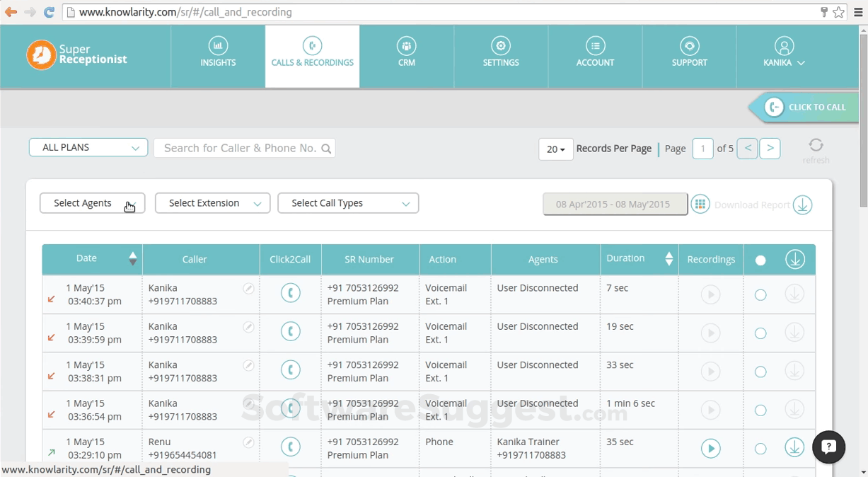Click the refresh icon
Viewport: 868px width, 477px height.
(x=816, y=145)
